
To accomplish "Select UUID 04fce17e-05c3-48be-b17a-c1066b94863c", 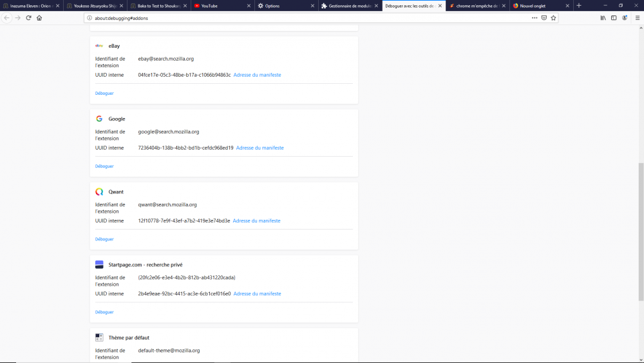I will click(x=184, y=75).
